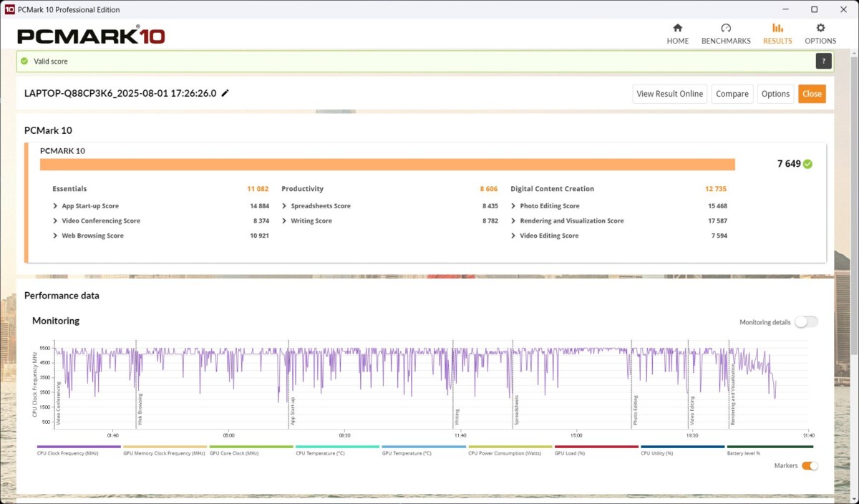Click the red GPU Load (%) legend swatch
Viewport: 859px width, 504px height.
[x=596, y=447]
